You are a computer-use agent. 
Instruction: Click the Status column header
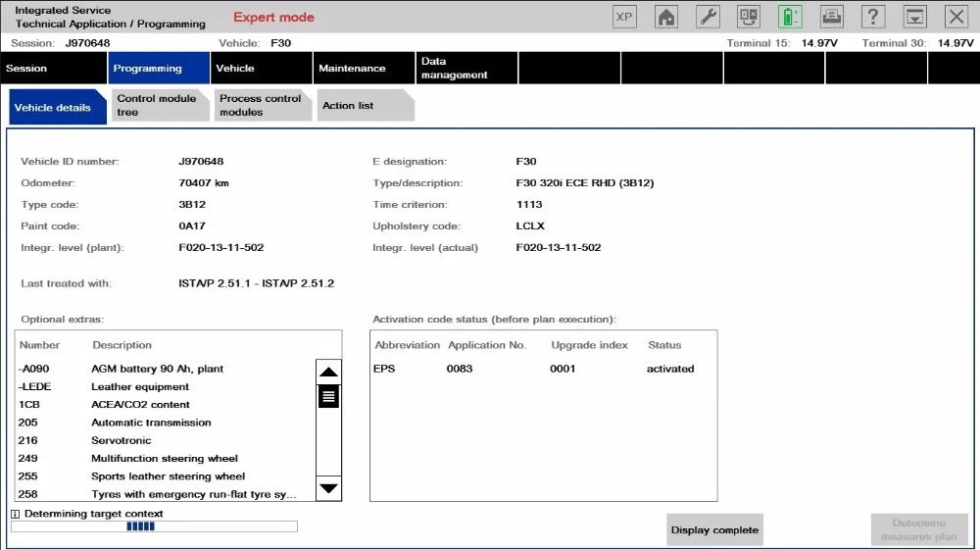[664, 345]
